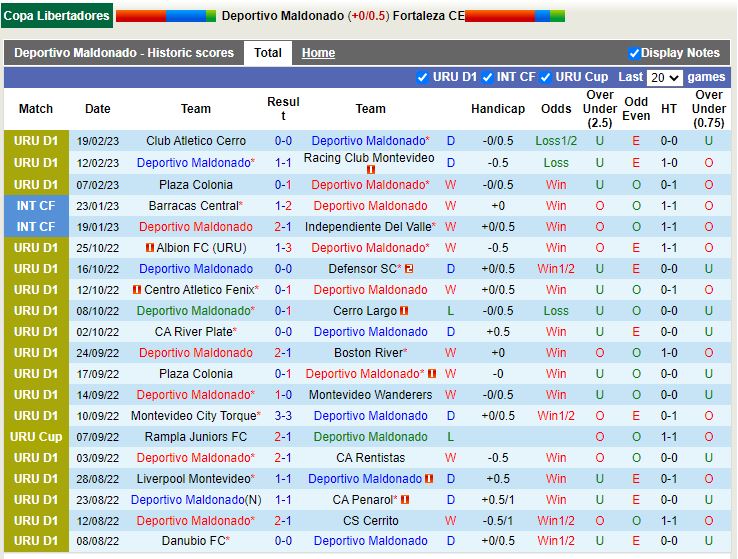This screenshot has height=559, width=738.
Task: Open Liverpool Montevideo team link
Action: coord(193,479)
